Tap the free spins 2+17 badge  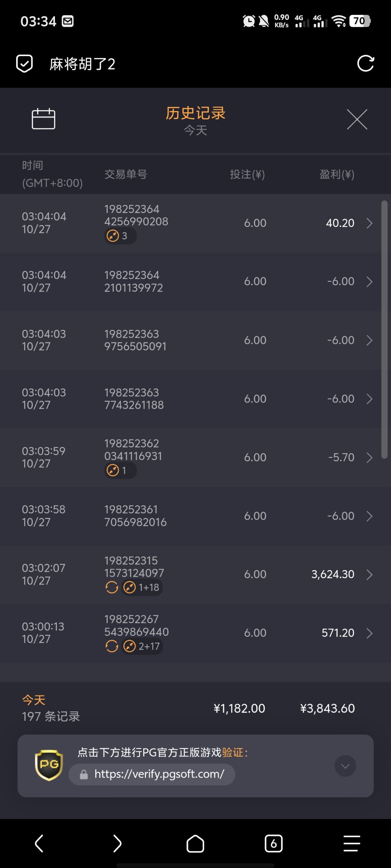tap(142, 646)
